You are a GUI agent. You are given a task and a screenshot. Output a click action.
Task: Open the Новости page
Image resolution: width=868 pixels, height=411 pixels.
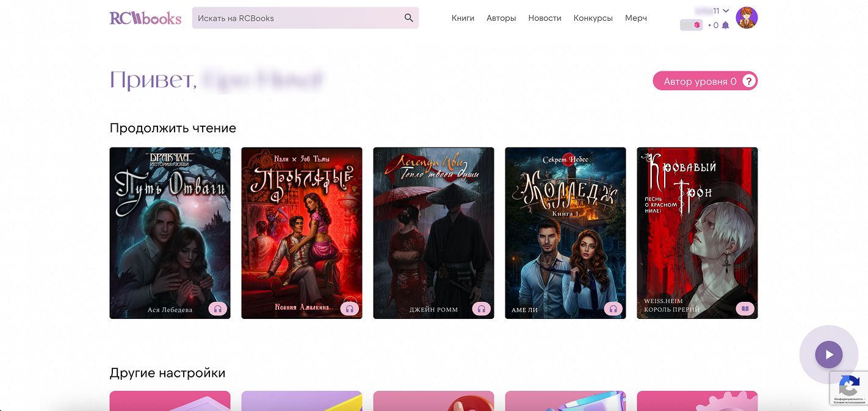tap(544, 18)
